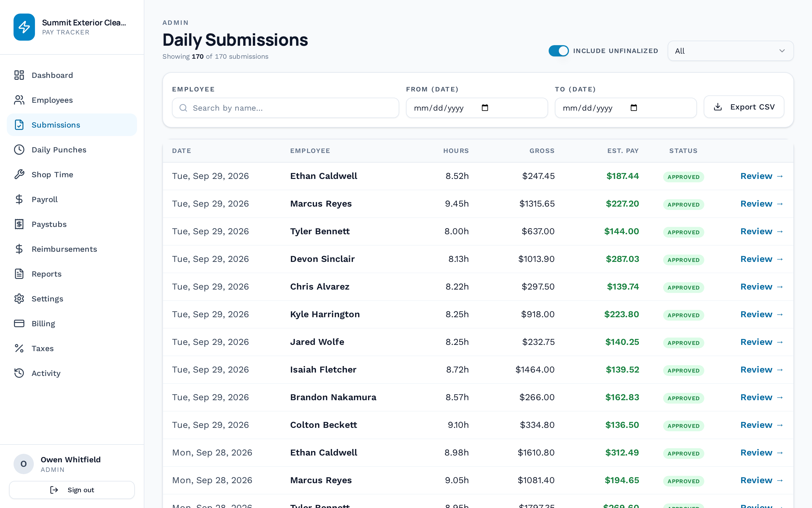
Task: Open the Payroll section
Action: [x=72, y=199]
